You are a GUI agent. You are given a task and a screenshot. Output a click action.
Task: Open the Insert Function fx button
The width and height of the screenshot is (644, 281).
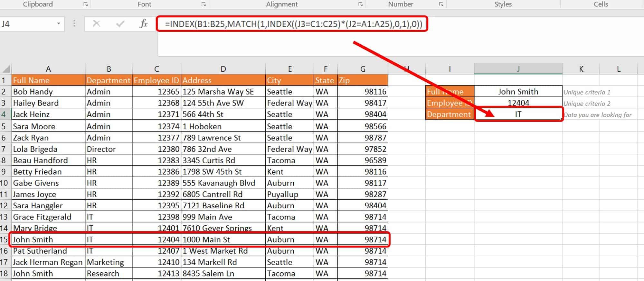coord(143,24)
